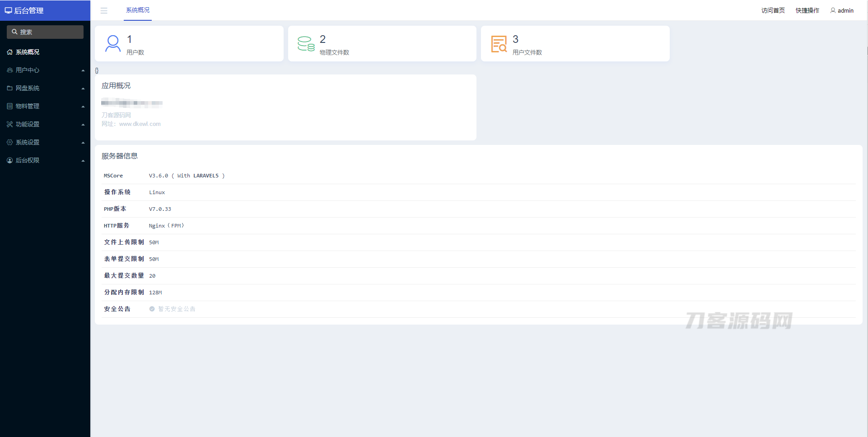This screenshot has width=868, height=437.
Task: Go to 访问首页 link
Action: (773, 10)
